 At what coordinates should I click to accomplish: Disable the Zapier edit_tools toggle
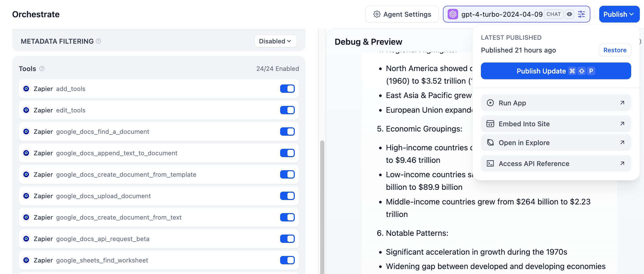click(x=287, y=110)
